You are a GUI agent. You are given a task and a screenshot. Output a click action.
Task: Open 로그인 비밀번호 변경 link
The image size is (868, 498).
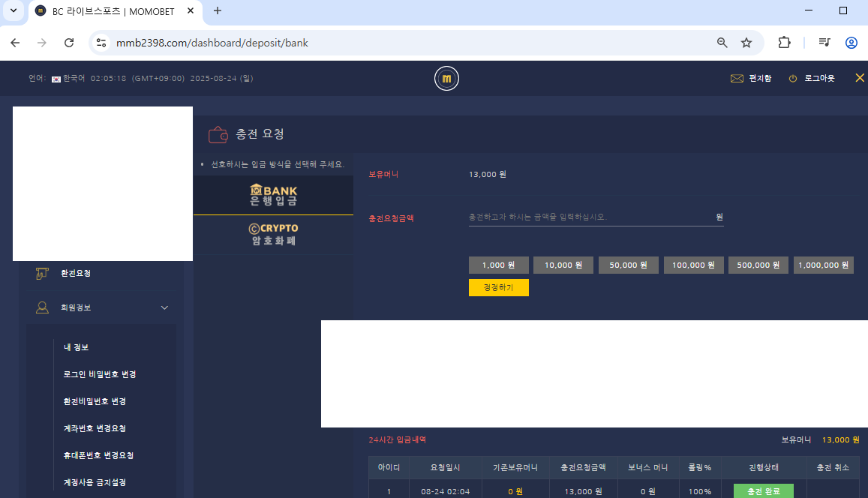tap(100, 374)
